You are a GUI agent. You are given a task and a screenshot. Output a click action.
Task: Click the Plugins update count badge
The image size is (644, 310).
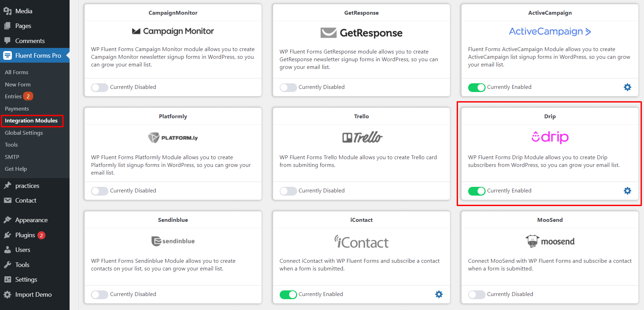(x=41, y=235)
